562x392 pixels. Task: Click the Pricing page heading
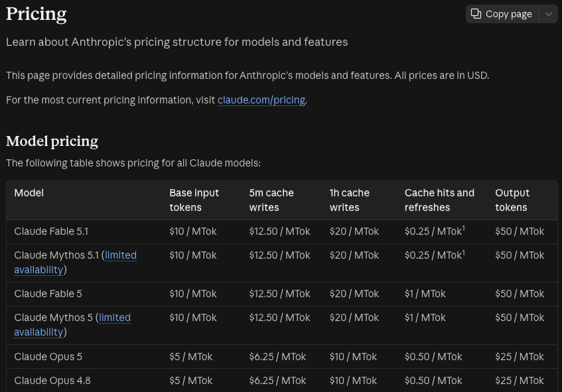[36, 14]
